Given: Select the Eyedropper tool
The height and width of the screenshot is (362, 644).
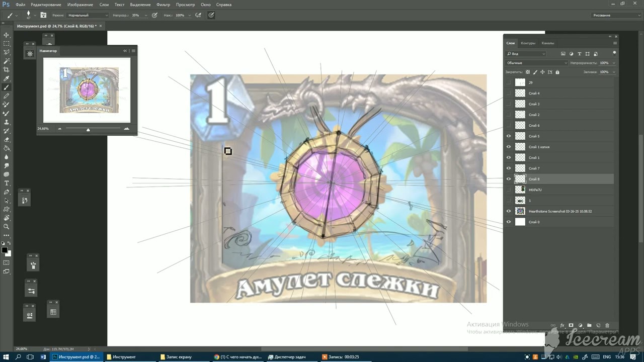Looking at the screenshot, I should tap(7, 78).
